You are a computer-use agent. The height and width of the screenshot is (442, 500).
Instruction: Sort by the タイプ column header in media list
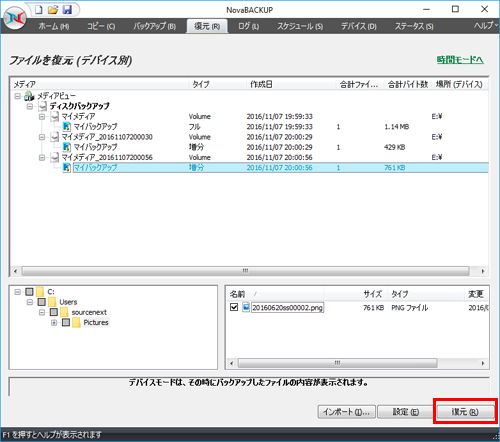click(x=217, y=84)
